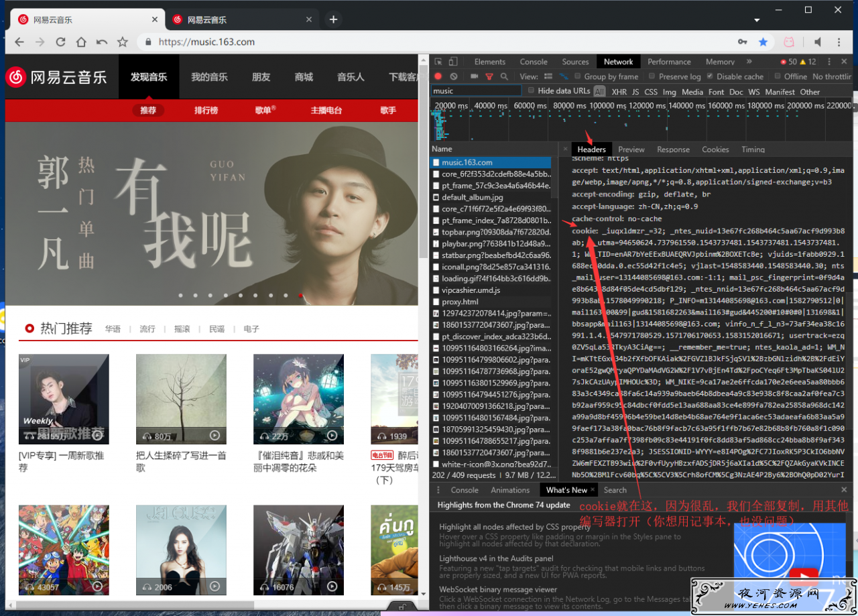This screenshot has width=858, height=616.
Task: Click the music filter text field
Action: (476, 90)
